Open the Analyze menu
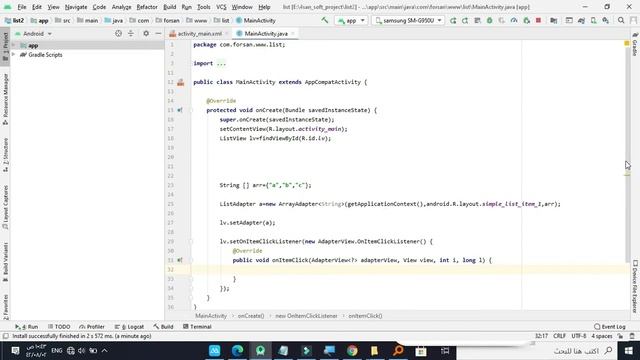This screenshot has width=640, height=360. coord(121,7)
